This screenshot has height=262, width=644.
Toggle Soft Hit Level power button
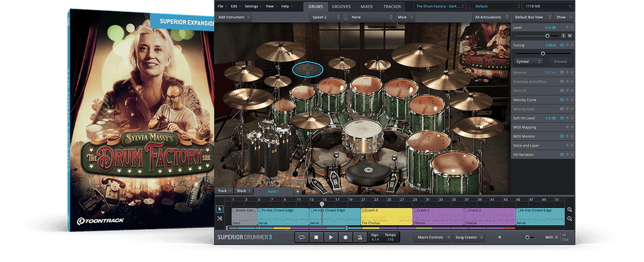(562, 118)
